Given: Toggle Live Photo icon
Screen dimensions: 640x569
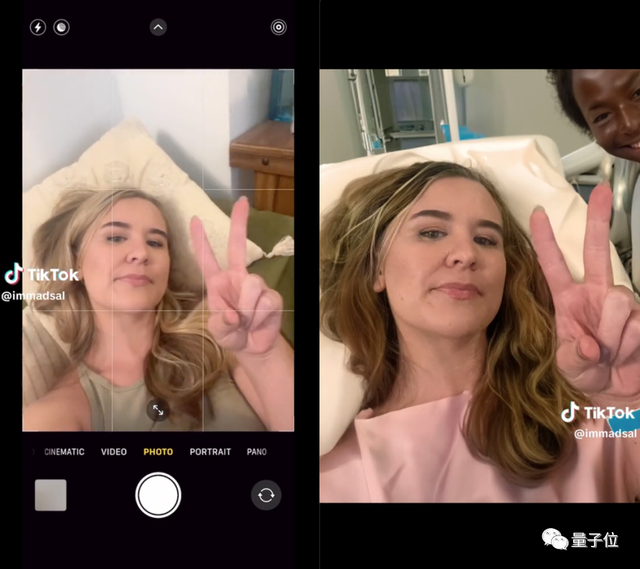Looking at the screenshot, I should point(278,27).
